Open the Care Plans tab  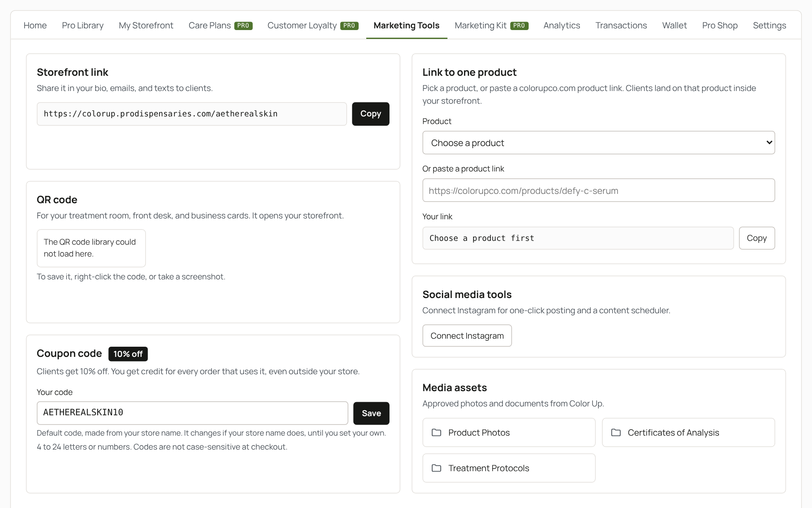220,25
